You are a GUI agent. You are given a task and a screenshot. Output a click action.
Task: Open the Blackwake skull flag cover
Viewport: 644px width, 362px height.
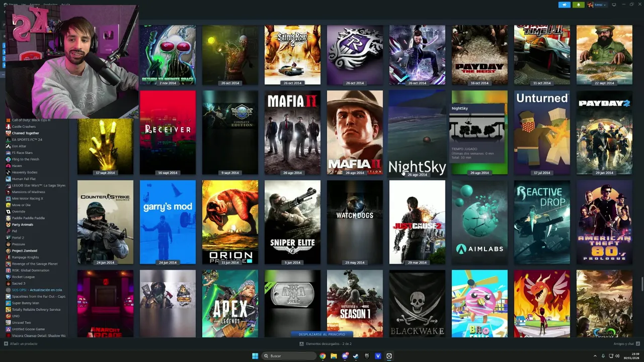(x=417, y=304)
